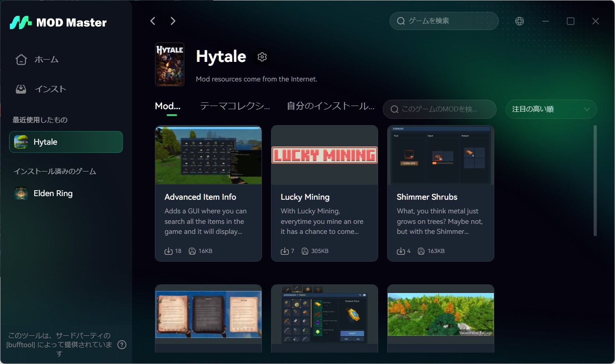The height and width of the screenshot is (364, 615).
Task: Go forward with the right arrow
Action: click(x=173, y=21)
